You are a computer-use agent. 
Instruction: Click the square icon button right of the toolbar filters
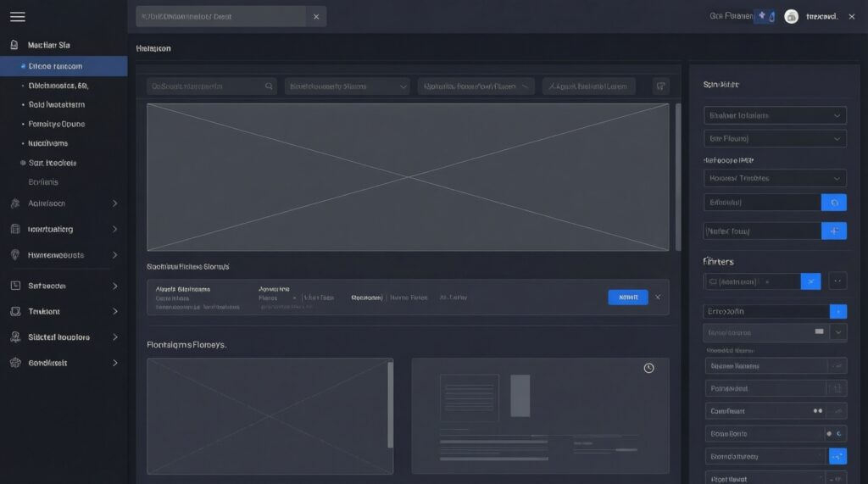tap(661, 86)
